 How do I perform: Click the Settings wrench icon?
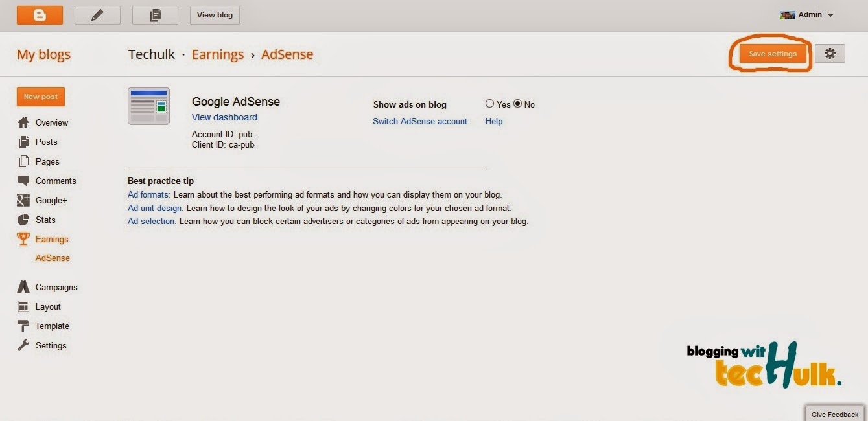(x=23, y=345)
